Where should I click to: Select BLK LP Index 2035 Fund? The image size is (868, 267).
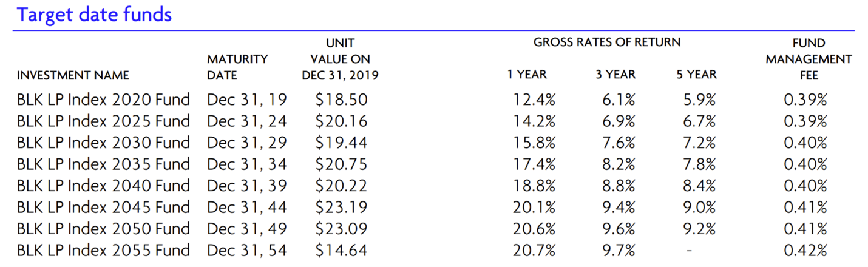click(103, 164)
